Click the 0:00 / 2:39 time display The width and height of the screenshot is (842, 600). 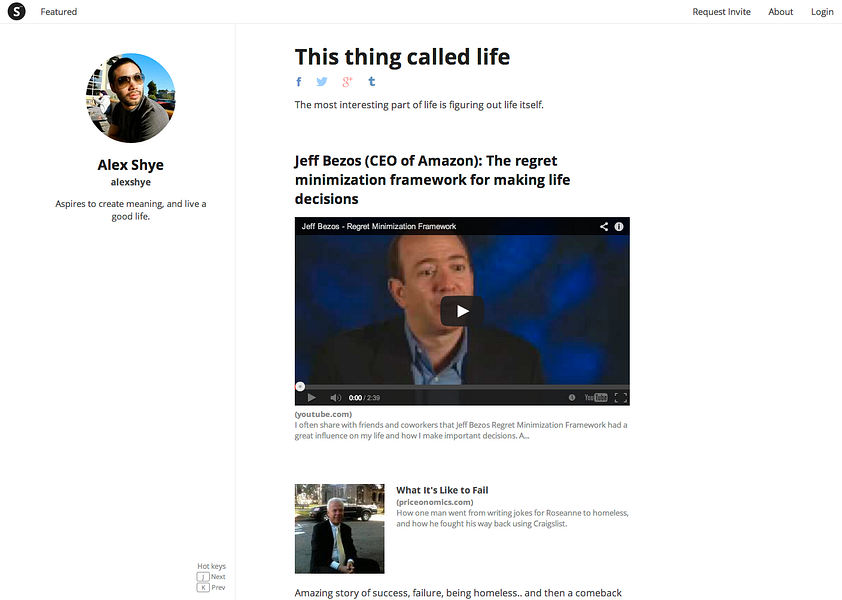tap(364, 397)
